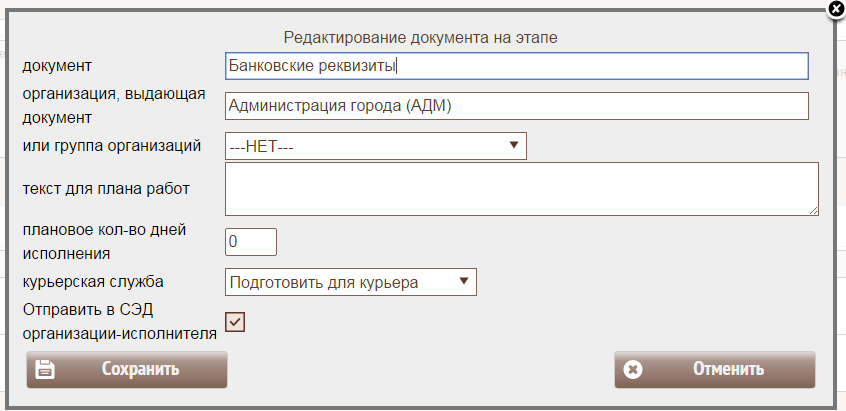
Task: Click the circled X icon on Отменить
Action: pos(632,369)
